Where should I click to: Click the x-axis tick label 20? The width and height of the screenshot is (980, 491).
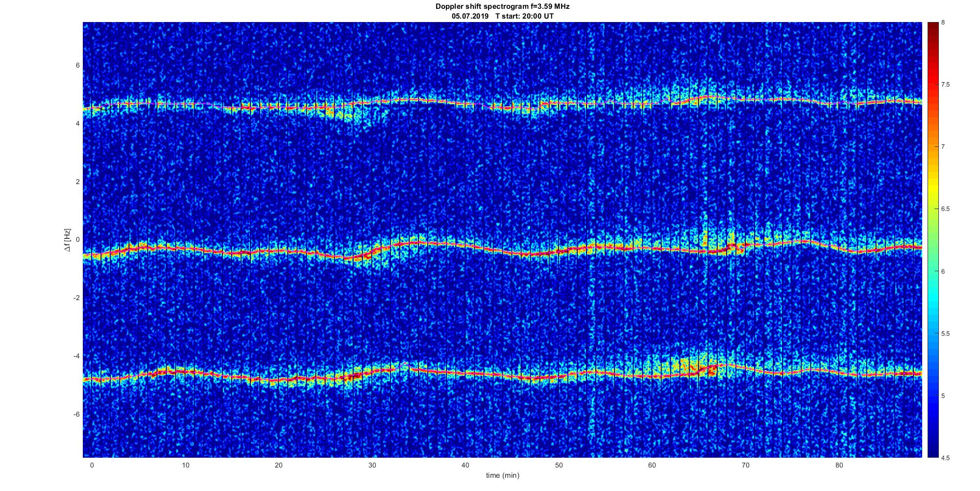[x=278, y=465]
